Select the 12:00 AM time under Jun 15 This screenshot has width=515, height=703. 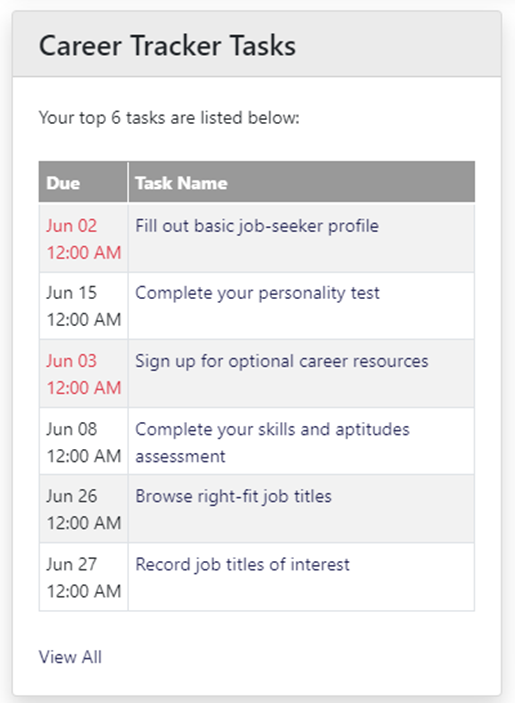click(x=84, y=320)
